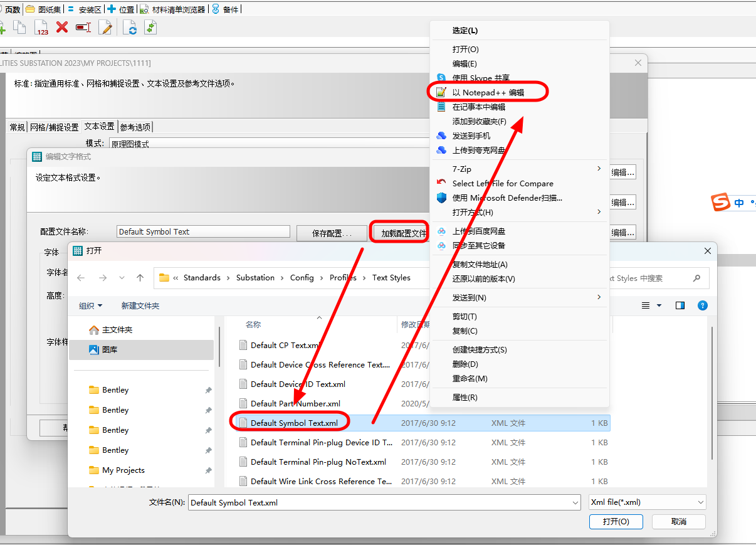
Task: Open the 材料清单浏览器 tab
Action: point(174,9)
